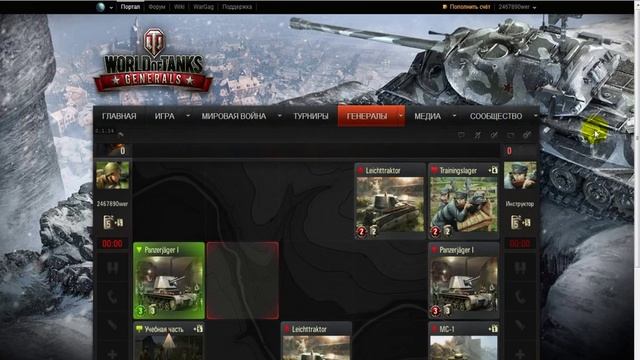Click the globe region icon in top bar
640x360 pixels.
[x=100, y=7]
